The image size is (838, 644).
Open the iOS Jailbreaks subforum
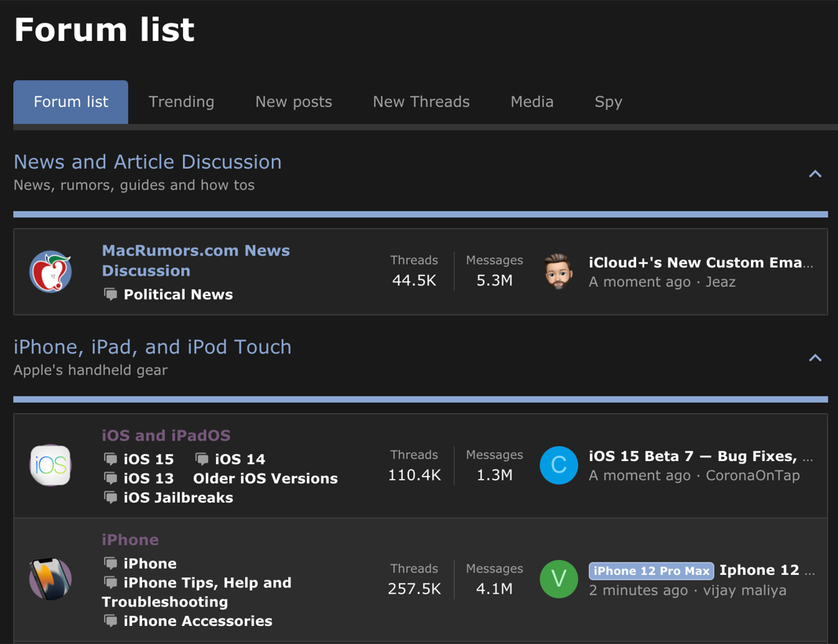[178, 498]
